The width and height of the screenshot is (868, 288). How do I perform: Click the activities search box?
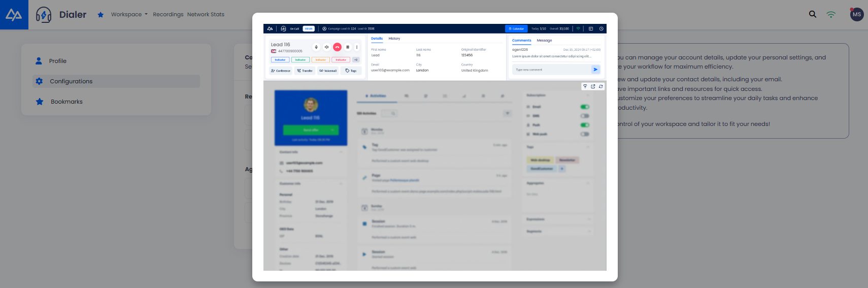click(x=389, y=113)
